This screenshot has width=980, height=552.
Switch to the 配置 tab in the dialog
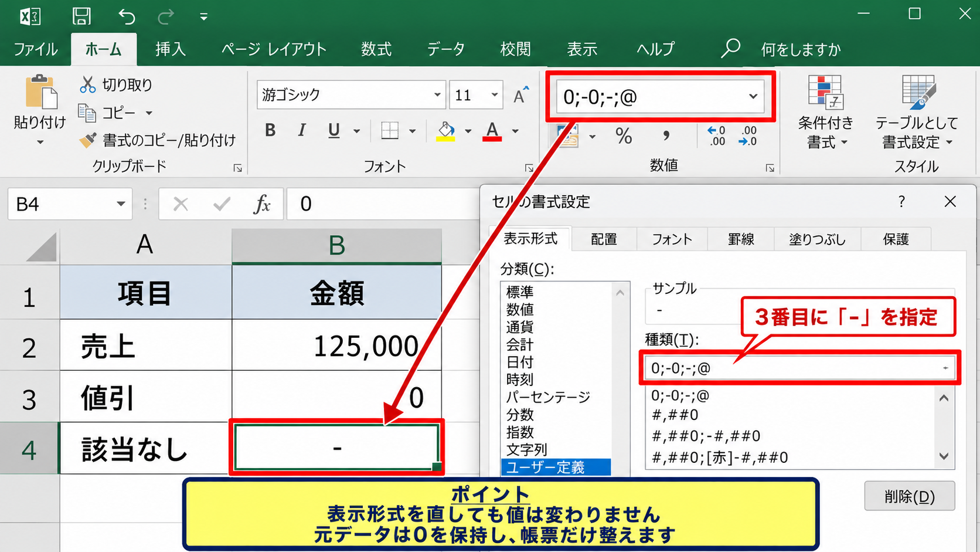pos(604,239)
